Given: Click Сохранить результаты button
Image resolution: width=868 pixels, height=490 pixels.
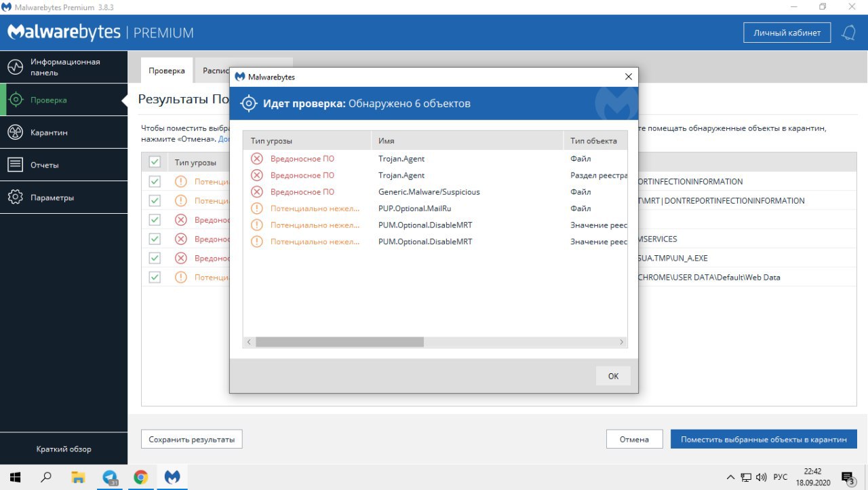Looking at the screenshot, I should (191, 439).
